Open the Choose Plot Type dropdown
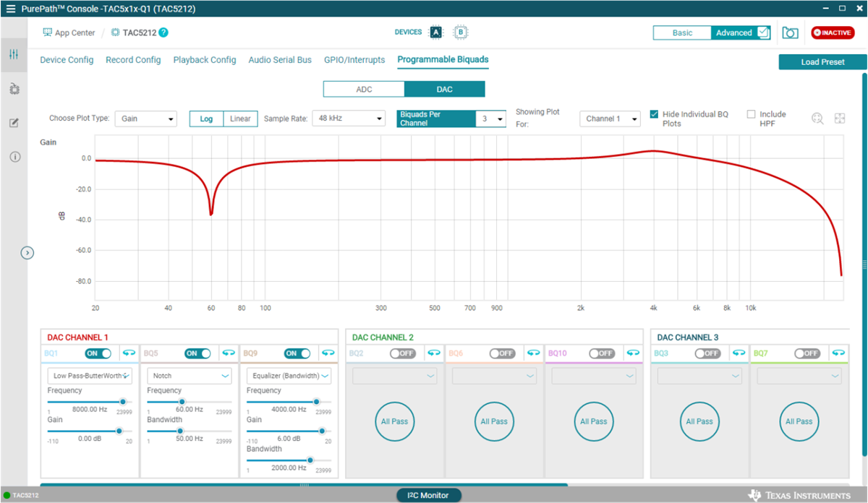The width and height of the screenshot is (868, 503). coord(145,119)
